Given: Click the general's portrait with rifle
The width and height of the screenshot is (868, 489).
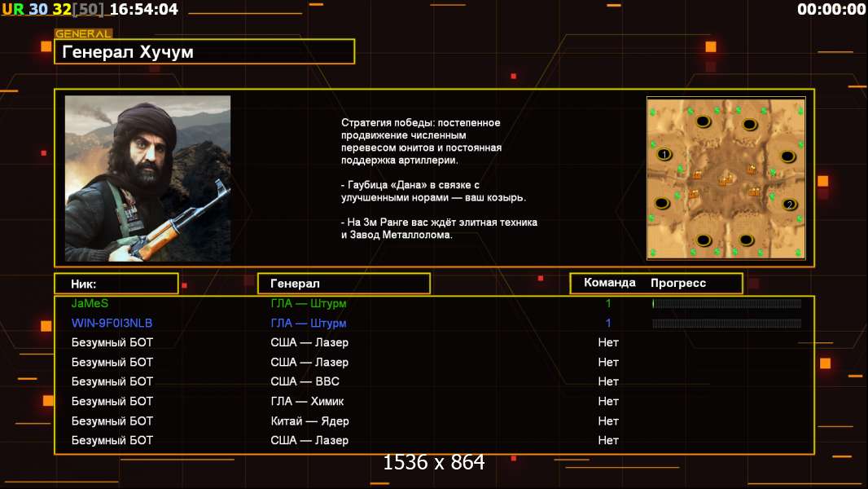Looking at the screenshot, I should tap(148, 178).
